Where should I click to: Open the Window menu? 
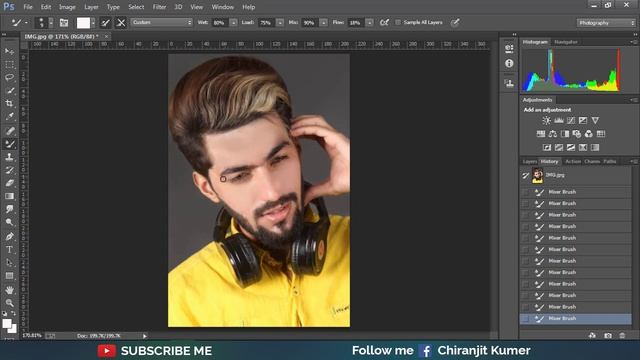tap(222, 7)
